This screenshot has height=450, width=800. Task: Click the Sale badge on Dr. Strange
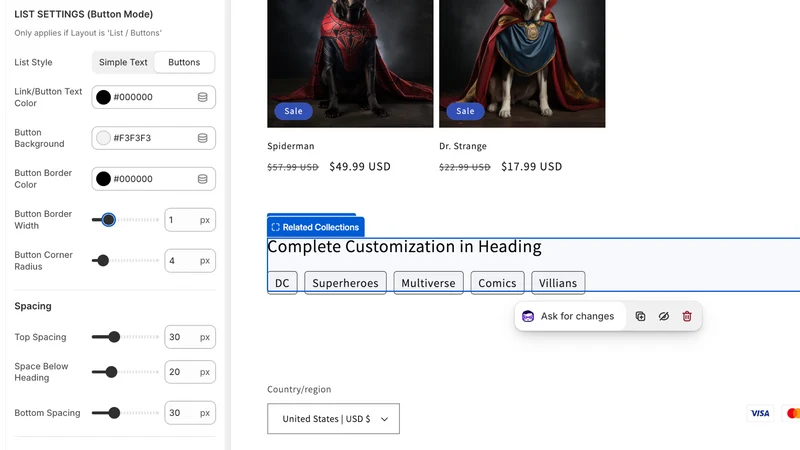(x=465, y=111)
